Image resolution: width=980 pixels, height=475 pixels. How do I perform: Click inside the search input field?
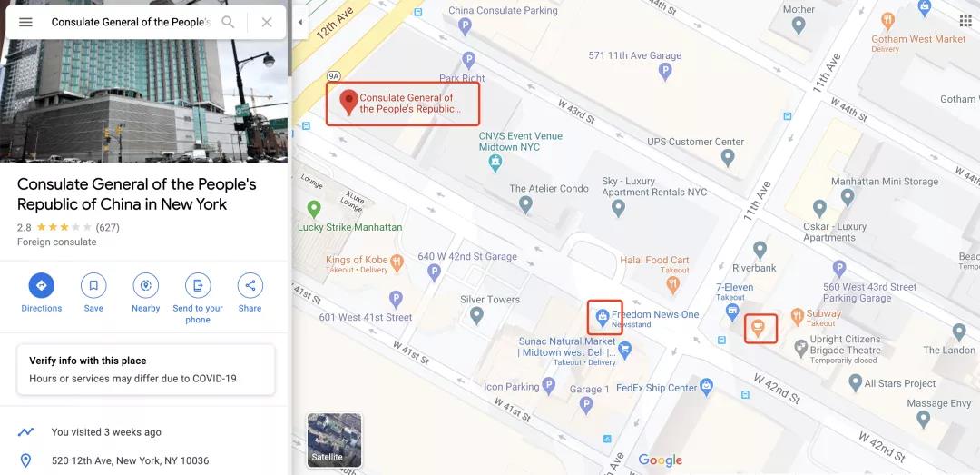131,22
